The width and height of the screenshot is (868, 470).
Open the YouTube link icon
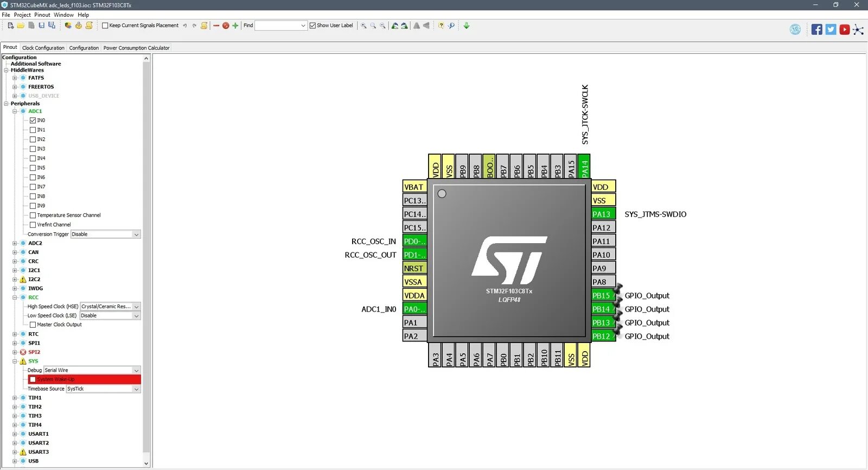point(845,29)
